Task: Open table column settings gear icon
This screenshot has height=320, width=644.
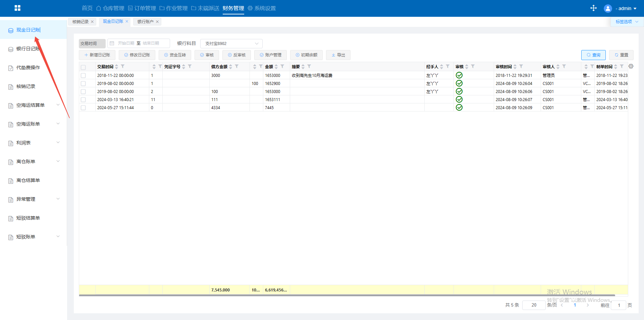Action: (631, 66)
